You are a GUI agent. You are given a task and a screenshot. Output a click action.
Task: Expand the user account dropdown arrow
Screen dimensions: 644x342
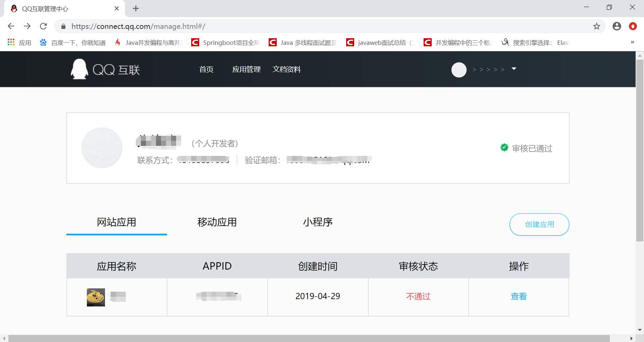[x=514, y=69]
